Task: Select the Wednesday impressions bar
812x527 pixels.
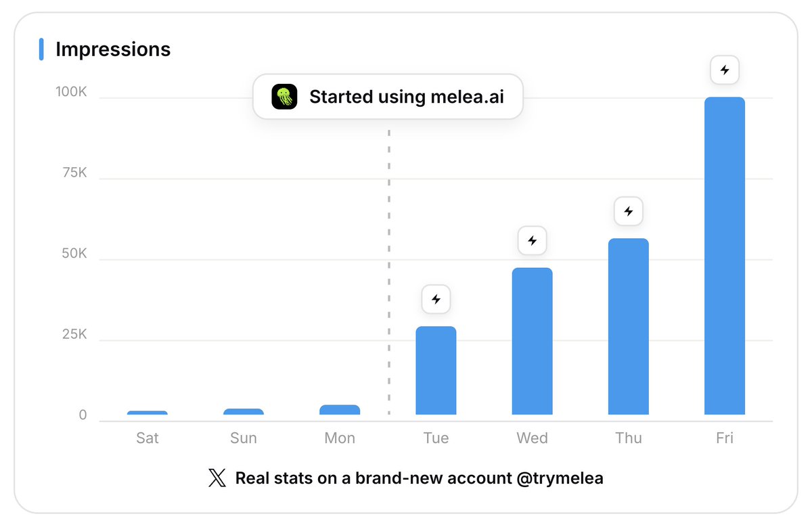Action: 533,341
